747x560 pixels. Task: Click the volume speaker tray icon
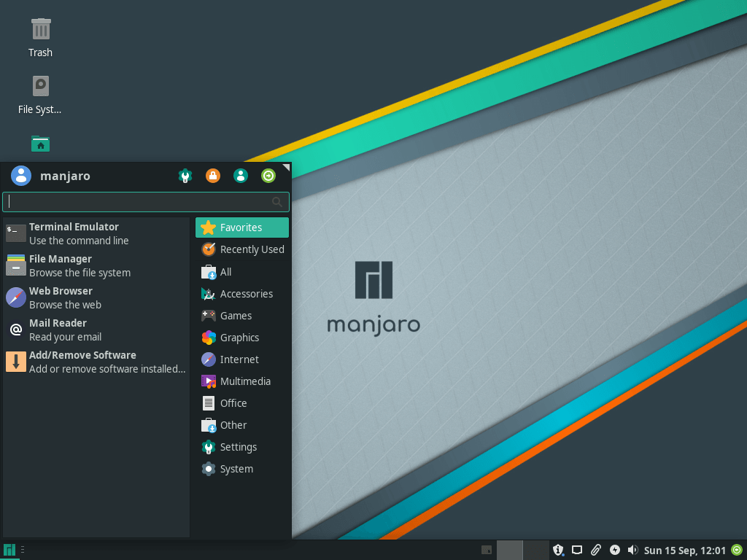click(x=632, y=551)
